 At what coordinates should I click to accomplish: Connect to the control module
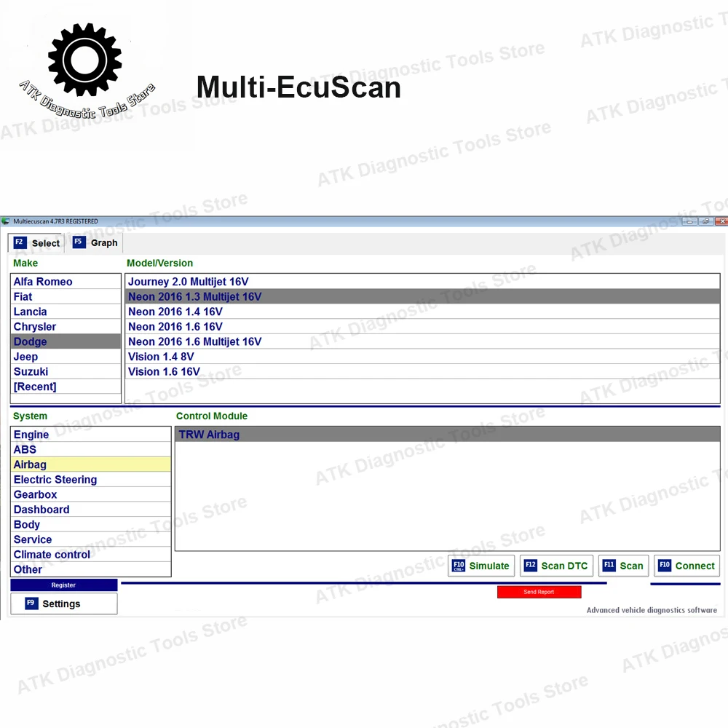point(687,566)
